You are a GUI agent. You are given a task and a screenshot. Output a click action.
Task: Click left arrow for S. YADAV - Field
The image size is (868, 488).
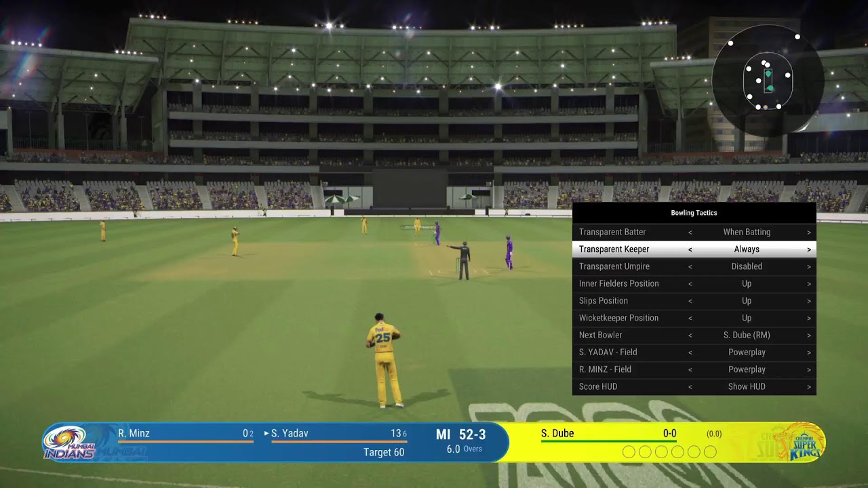[690, 352]
